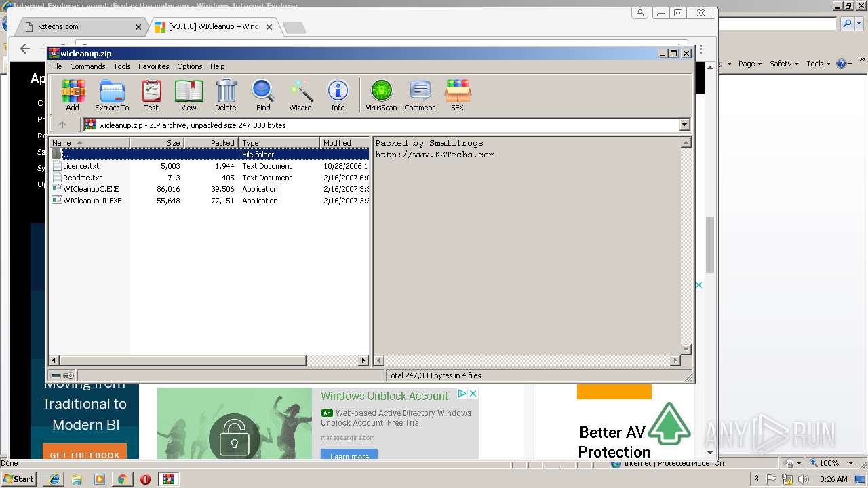Click the Chrome back arrow
The height and width of the screenshot is (488, 868).
pyautogui.click(x=25, y=49)
